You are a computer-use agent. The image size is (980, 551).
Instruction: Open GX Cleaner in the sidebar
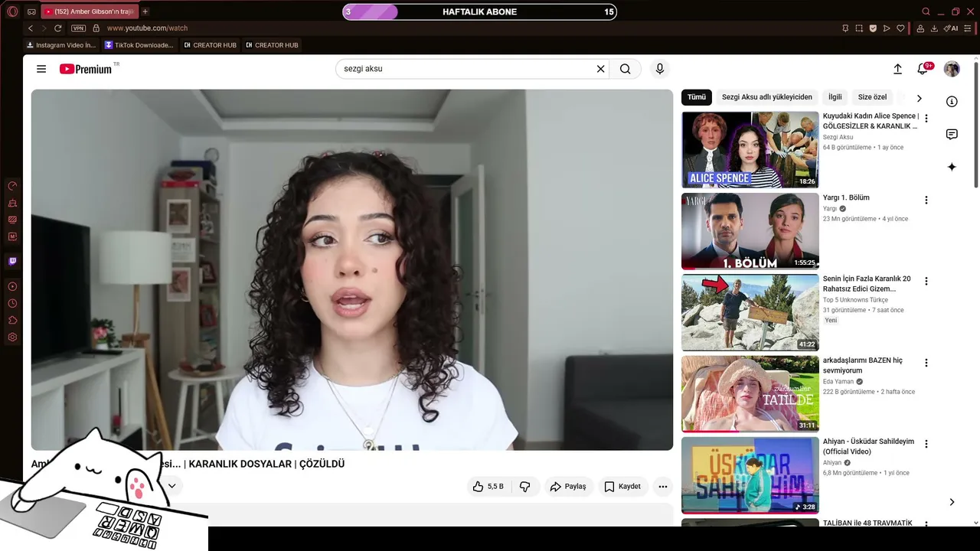[12, 203]
